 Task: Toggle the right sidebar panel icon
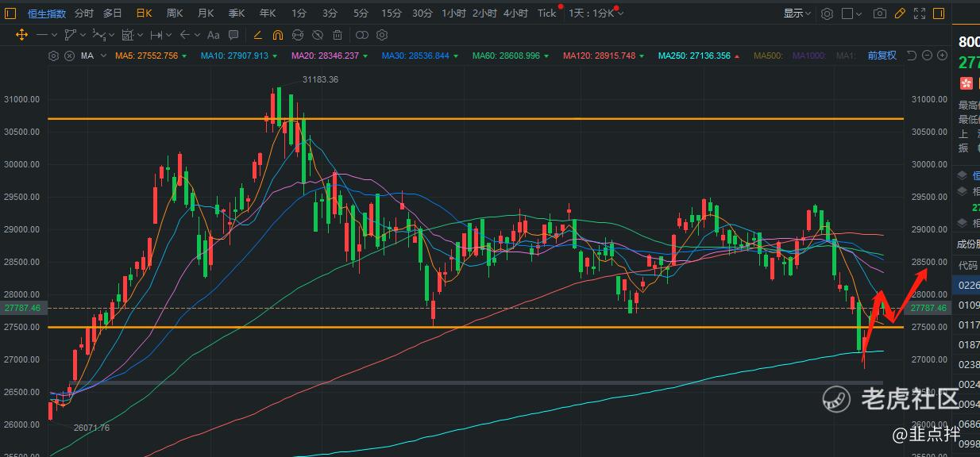pos(940,13)
